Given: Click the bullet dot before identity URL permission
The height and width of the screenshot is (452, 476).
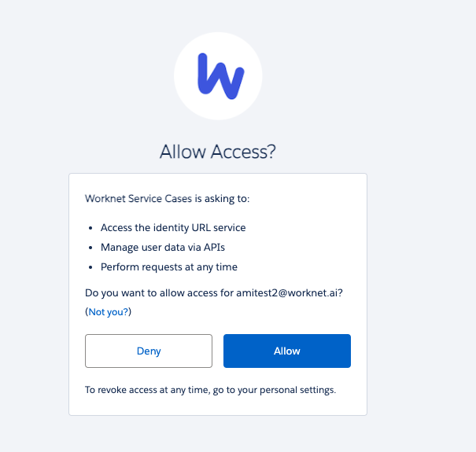Looking at the screenshot, I should [x=90, y=228].
